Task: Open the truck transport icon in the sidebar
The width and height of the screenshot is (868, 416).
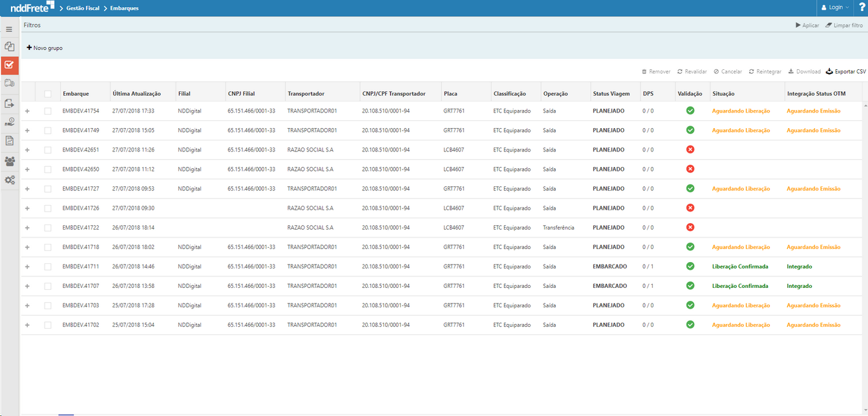Action: (9, 83)
